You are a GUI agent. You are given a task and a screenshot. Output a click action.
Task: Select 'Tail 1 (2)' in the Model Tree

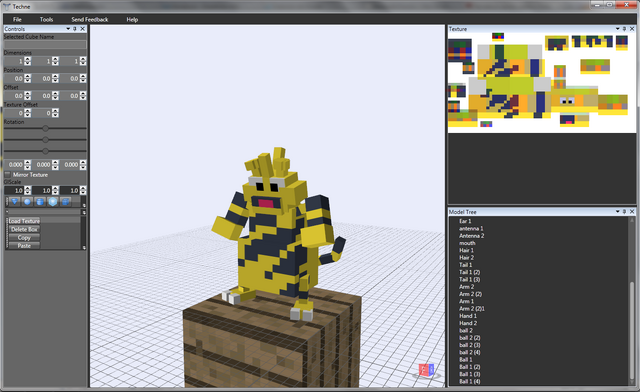pyautogui.click(x=469, y=272)
